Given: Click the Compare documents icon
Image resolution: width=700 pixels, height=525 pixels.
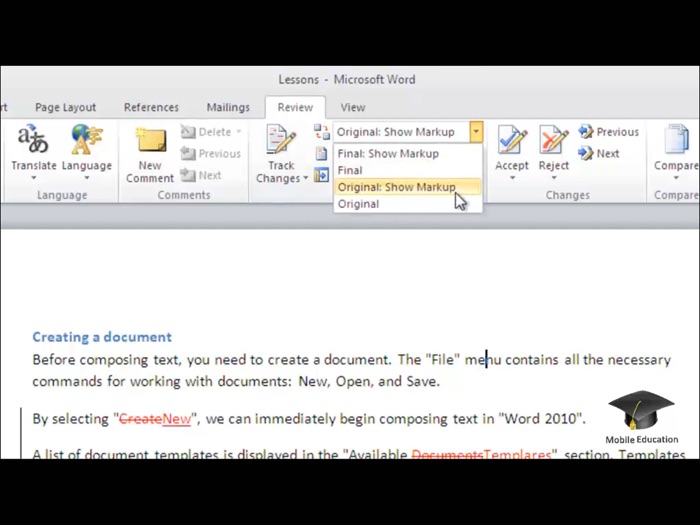Looking at the screenshot, I should (676, 139).
